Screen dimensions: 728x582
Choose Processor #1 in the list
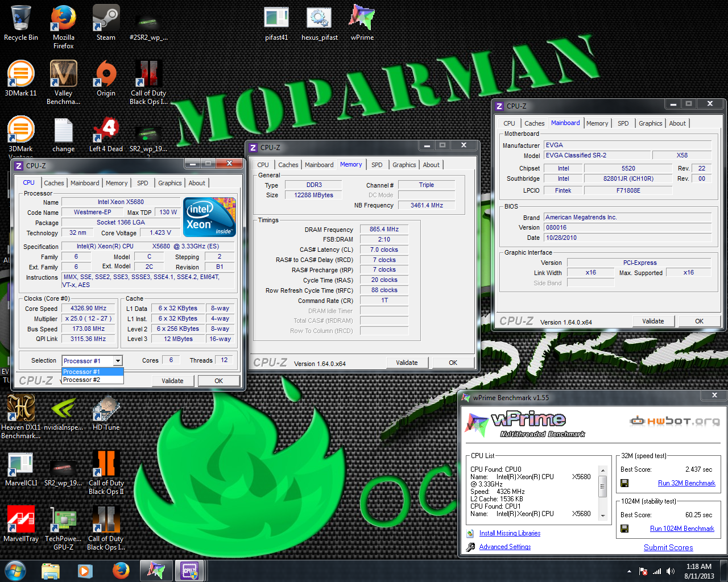click(x=93, y=372)
